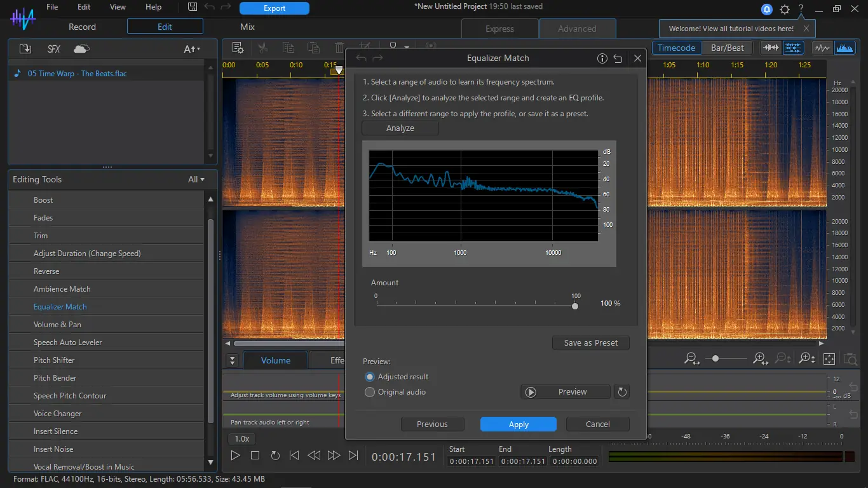Screen dimensions: 868x488
Task: Save project using the floppy disk icon
Action: [x=193, y=8]
